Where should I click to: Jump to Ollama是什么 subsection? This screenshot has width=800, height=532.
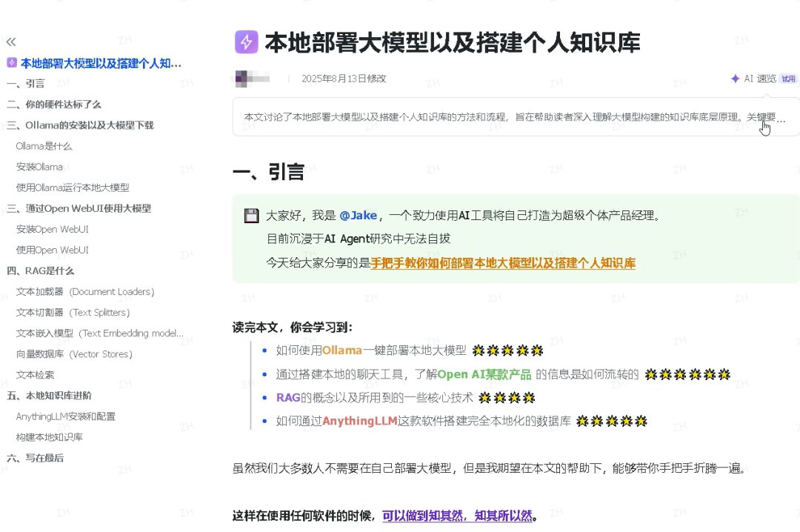click(x=44, y=147)
